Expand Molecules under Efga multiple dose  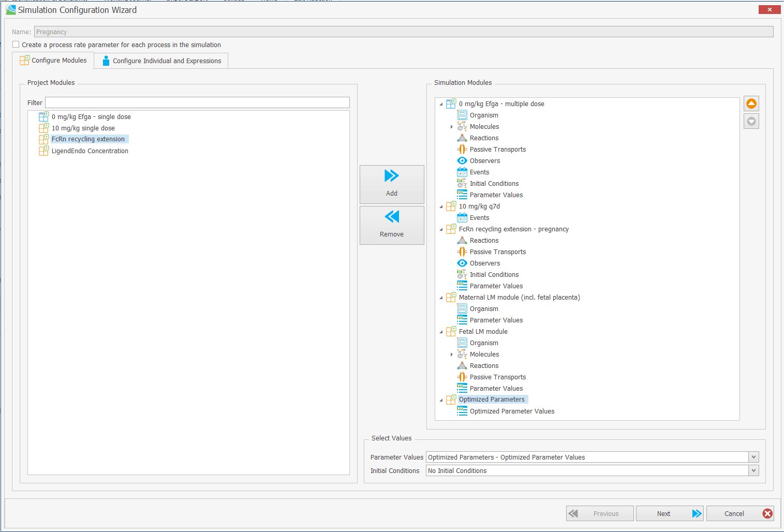(x=452, y=127)
